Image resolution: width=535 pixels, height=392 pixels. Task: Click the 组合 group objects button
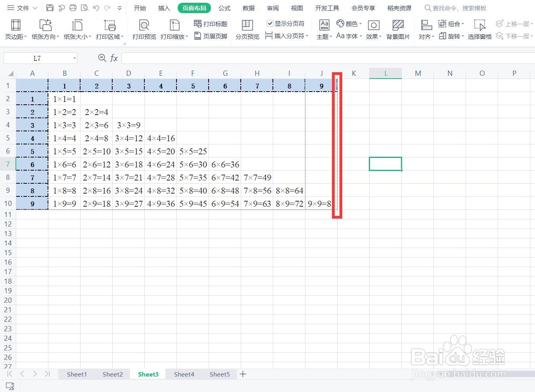[451, 24]
